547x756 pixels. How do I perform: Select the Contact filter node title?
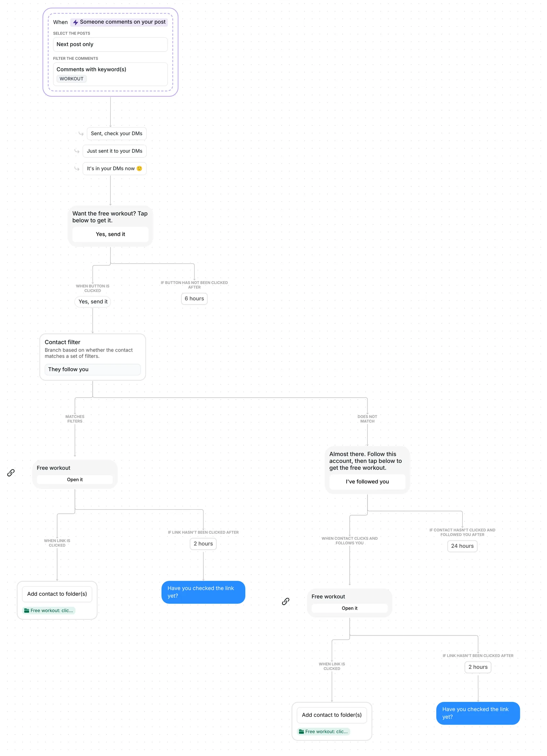pyautogui.click(x=63, y=342)
